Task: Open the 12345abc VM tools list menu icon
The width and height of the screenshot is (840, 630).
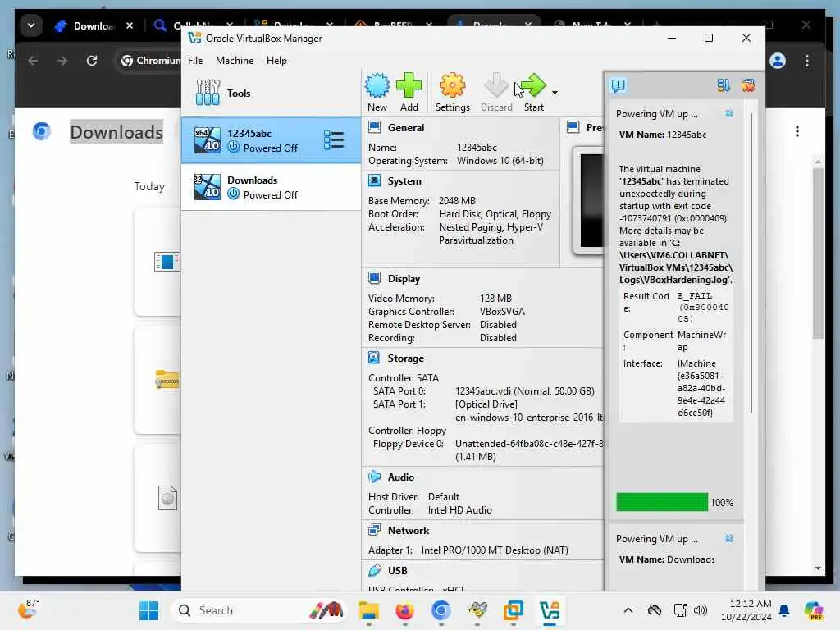Action: click(x=334, y=140)
